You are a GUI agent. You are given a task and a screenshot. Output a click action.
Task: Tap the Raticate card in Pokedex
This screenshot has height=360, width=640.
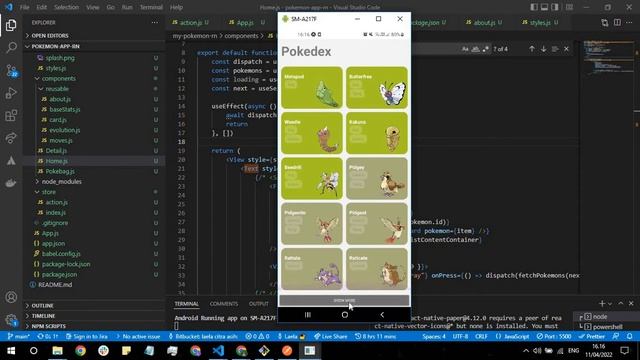point(377,269)
